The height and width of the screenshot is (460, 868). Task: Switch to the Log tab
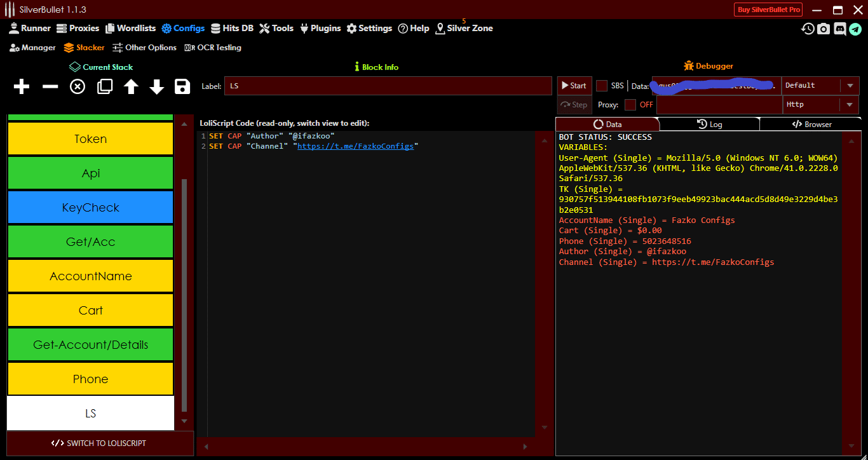point(710,124)
